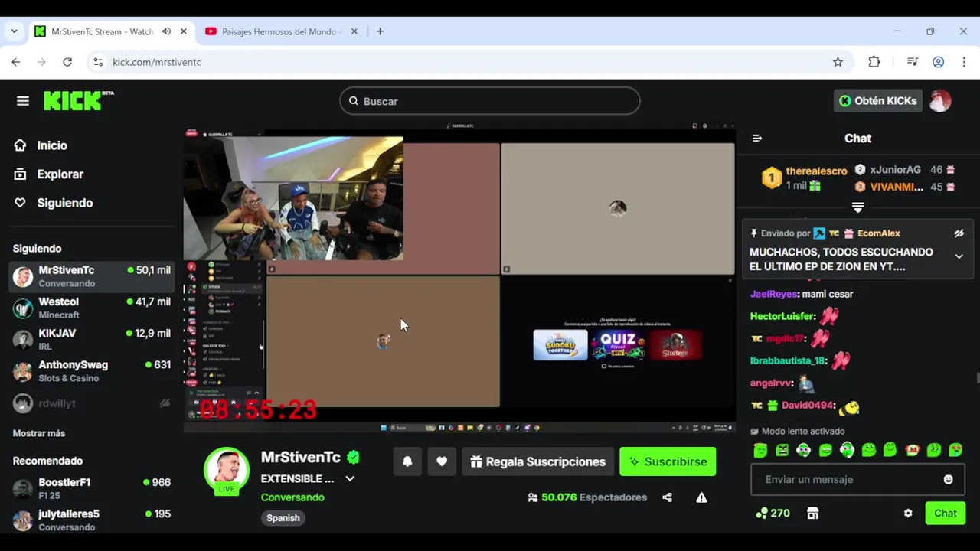The width and height of the screenshot is (980, 551).
Task: Click the share stream icon
Action: tap(667, 497)
